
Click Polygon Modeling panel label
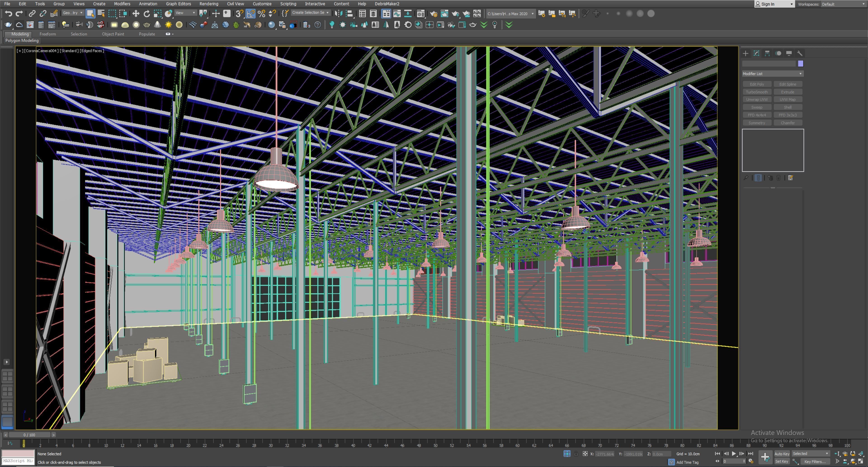(x=22, y=40)
